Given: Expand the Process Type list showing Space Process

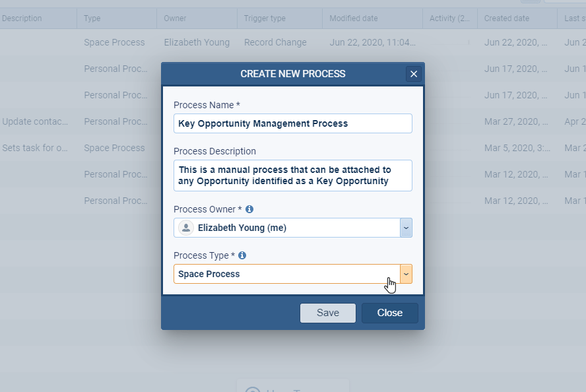Looking at the screenshot, I should pyautogui.click(x=406, y=273).
